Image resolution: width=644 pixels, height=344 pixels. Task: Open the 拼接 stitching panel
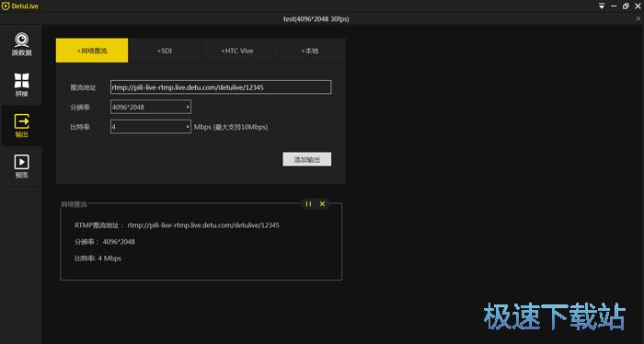click(21, 85)
